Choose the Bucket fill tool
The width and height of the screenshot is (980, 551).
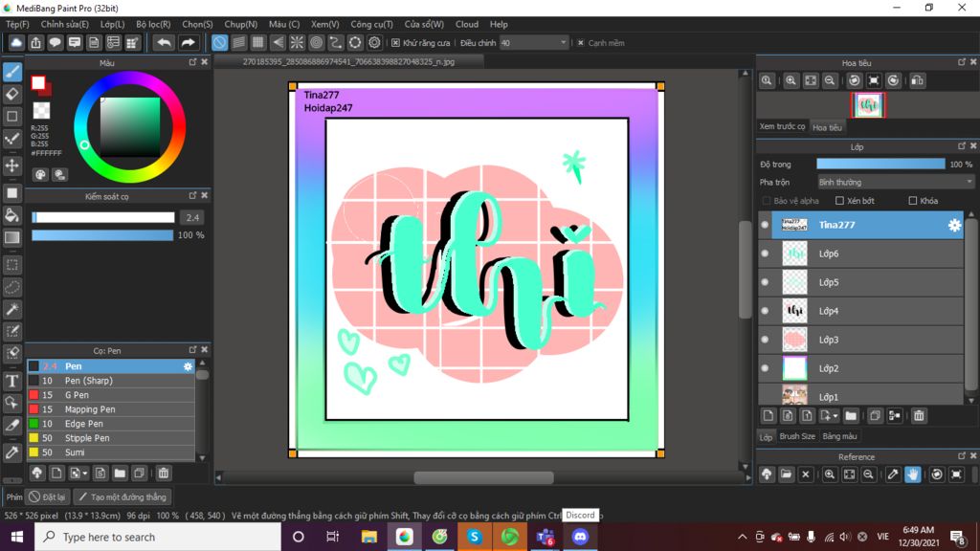pyautogui.click(x=12, y=215)
